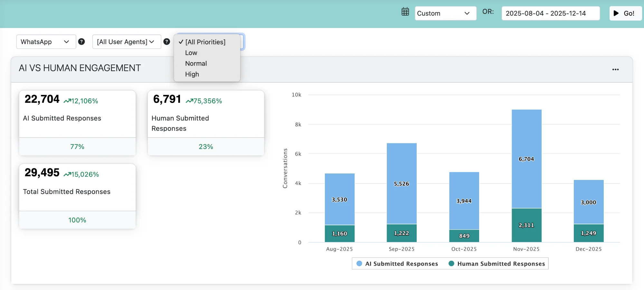This screenshot has width=644, height=290.
Task: Expand the All User Agents dropdown
Action: [x=126, y=42]
